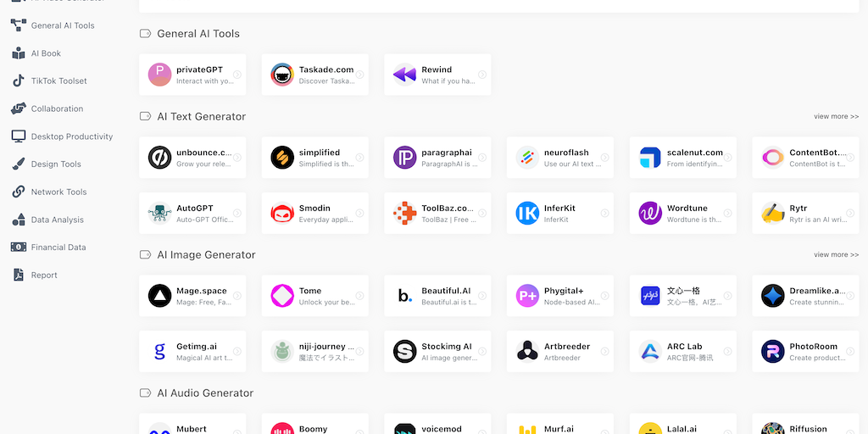Click the arrow on the Tome card
The width and height of the screenshot is (868, 434).
[359, 296]
